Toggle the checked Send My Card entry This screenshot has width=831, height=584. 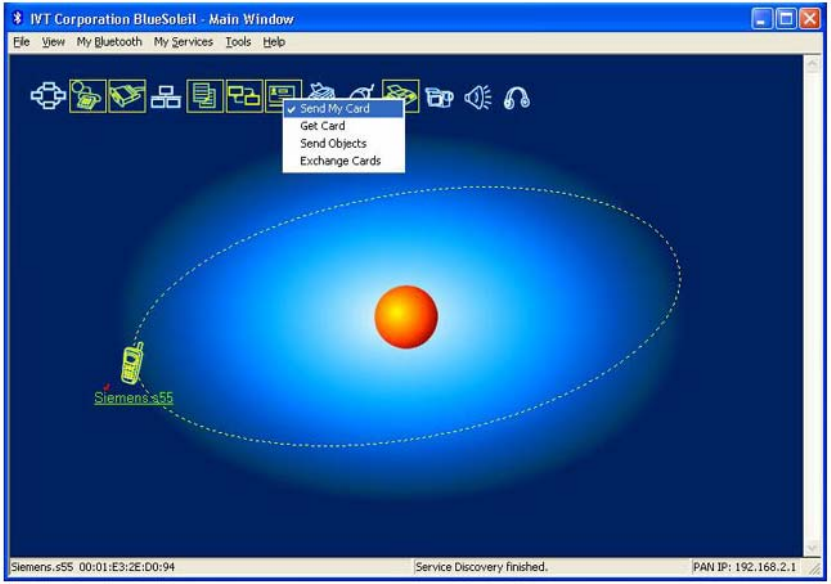click(343, 109)
